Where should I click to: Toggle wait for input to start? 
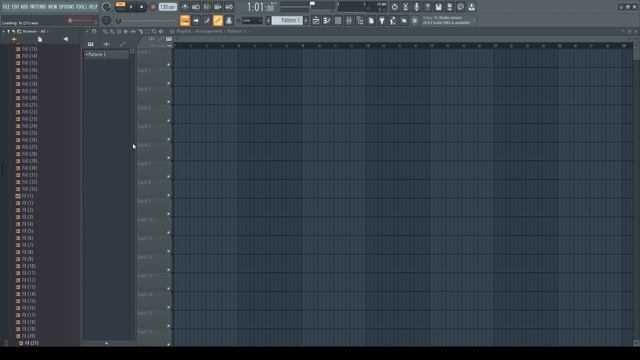click(x=196, y=7)
